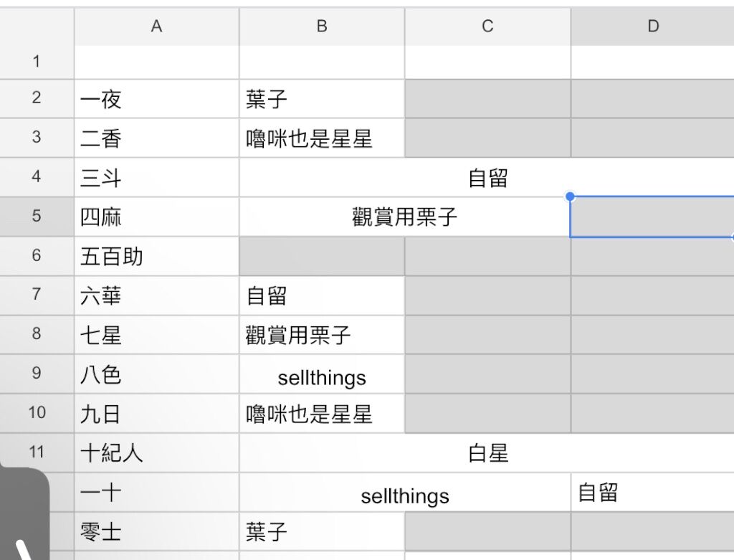Image resolution: width=734 pixels, height=560 pixels.
Task: Select row 11 header
Action: (x=37, y=452)
